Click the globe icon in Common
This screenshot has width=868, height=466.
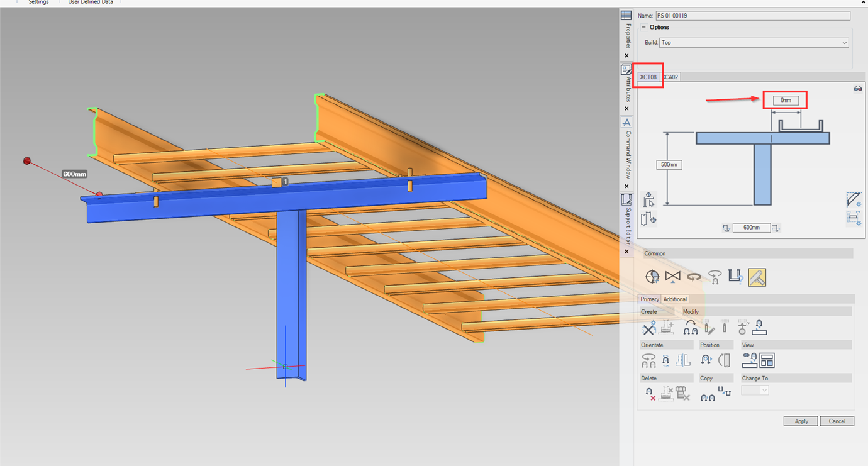coord(652,277)
